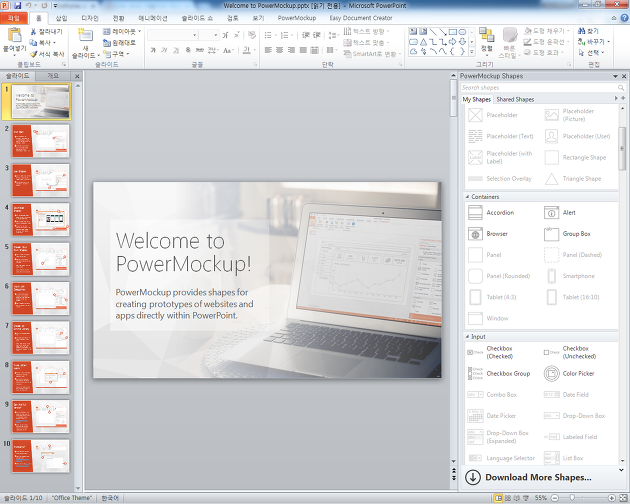The width and height of the screenshot is (630, 504).
Task: Click the magnifier icon in Search shapes
Action: 621,88
